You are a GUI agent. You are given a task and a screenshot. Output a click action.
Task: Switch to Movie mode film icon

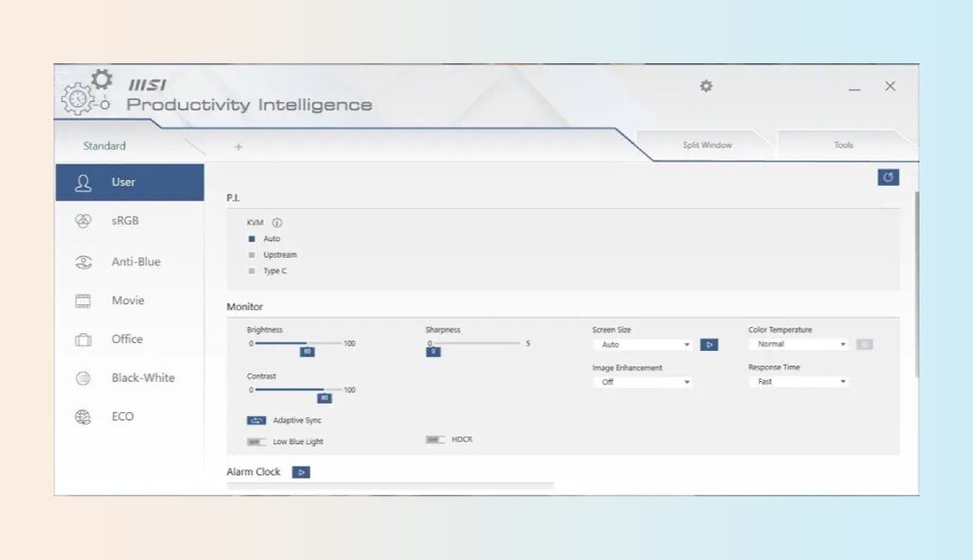[84, 301]
